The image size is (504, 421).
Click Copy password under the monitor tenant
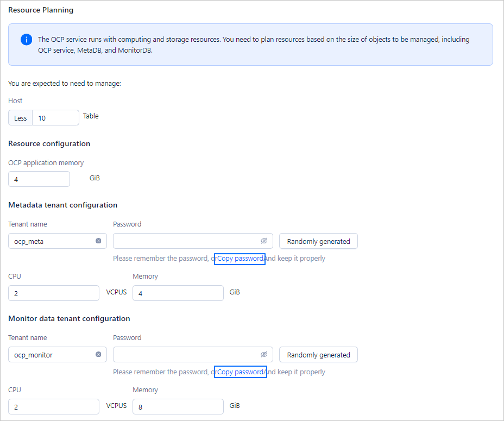[x=241, y=372]
